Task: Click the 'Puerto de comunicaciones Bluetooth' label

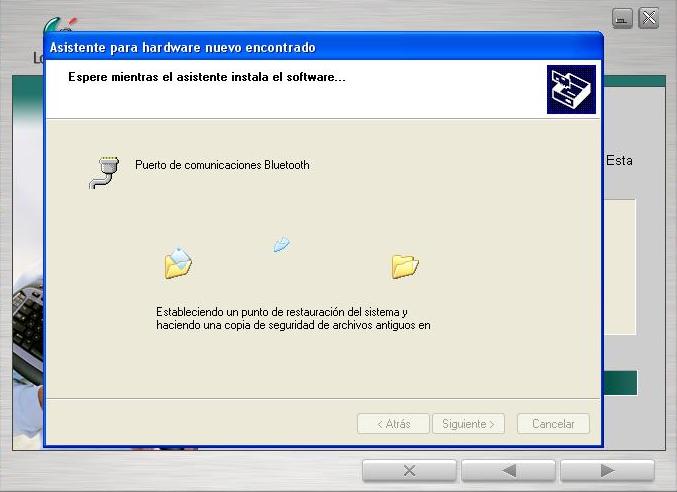Action: tap(222, 165)
